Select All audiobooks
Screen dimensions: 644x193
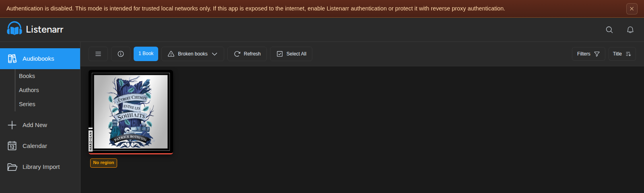(x=291, y=54)
